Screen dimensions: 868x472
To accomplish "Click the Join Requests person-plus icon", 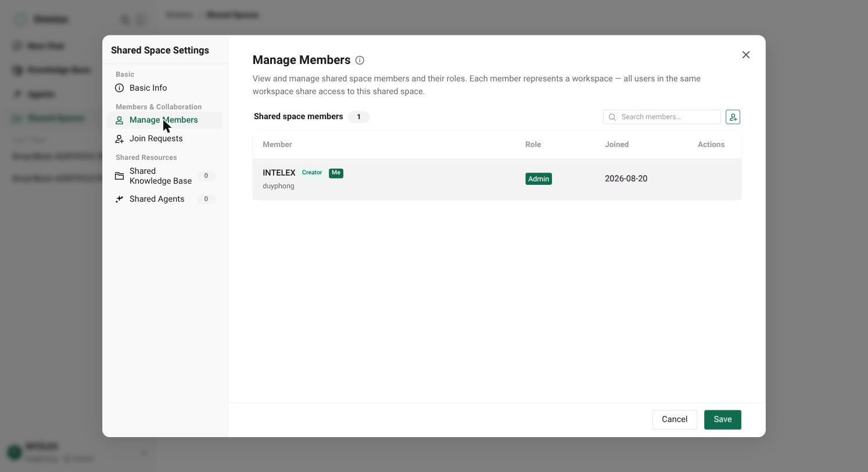I will 119,138.
